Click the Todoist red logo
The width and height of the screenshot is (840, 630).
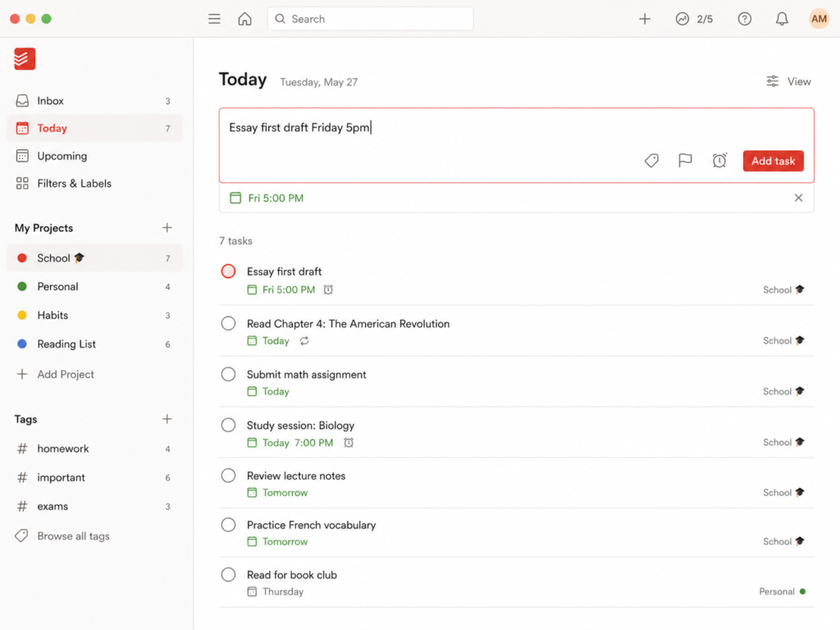click(25, 59)
